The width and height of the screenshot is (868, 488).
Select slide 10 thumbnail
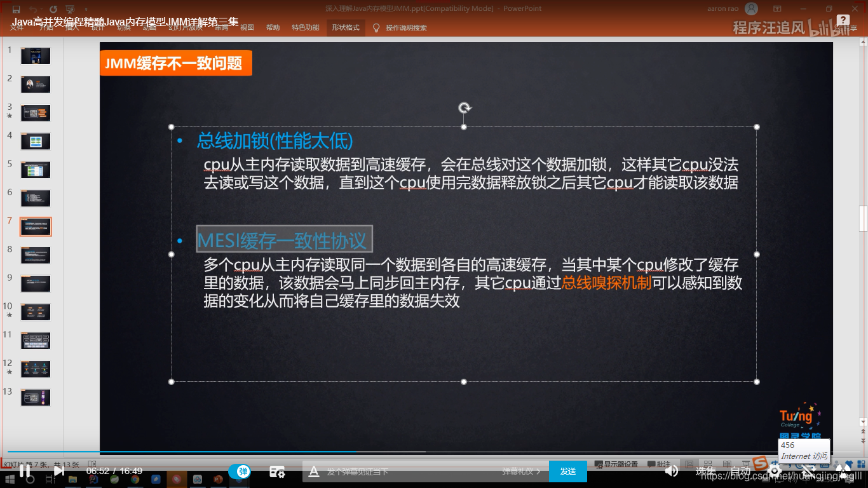click(x=36, y=312)
